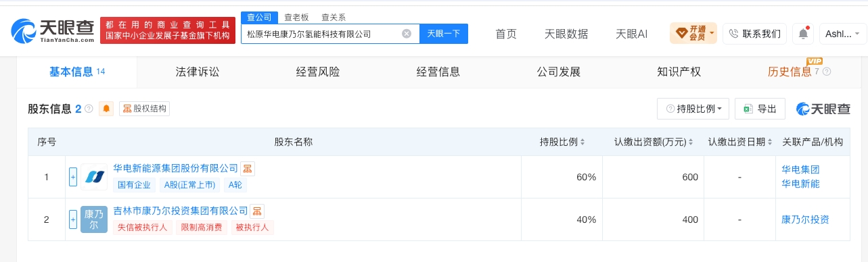Expand row 2 康乃尔投资 details
The height and width of the screenshot is (262, 868).
[73, 219]
